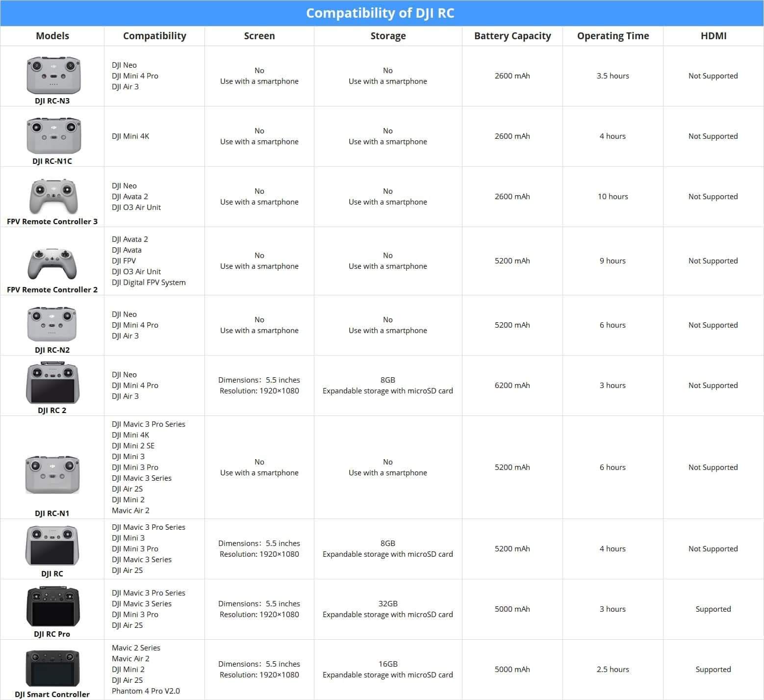The image size is (764, 700).
Task: Click the Operating Time column header
Action: click(x=613, y=36)
